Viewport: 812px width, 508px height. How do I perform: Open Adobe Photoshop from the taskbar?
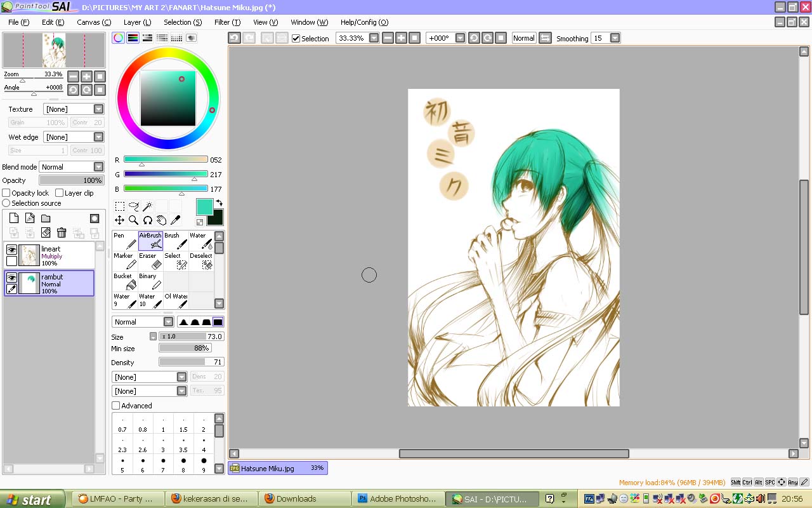(x=397, y=499)
